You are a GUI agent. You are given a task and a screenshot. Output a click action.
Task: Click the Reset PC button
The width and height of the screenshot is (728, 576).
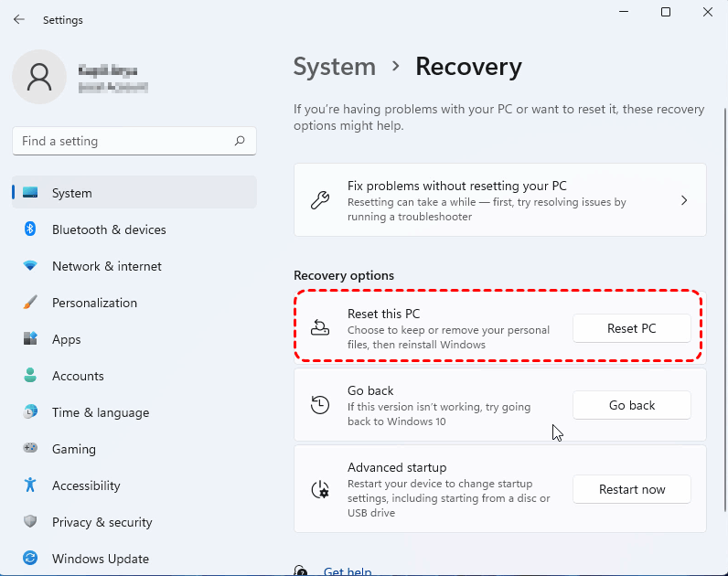click(631, 328)
